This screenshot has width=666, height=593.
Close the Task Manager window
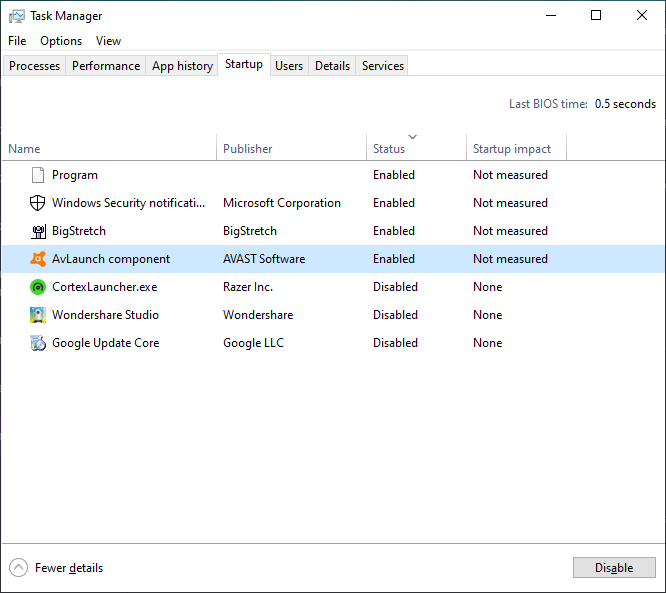click(x=641, y=16)
